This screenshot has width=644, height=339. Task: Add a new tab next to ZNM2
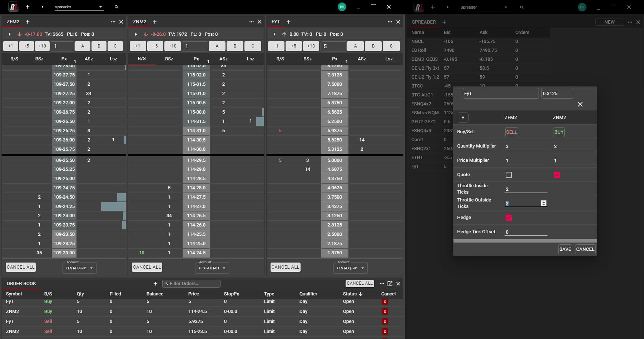point(154,22)
